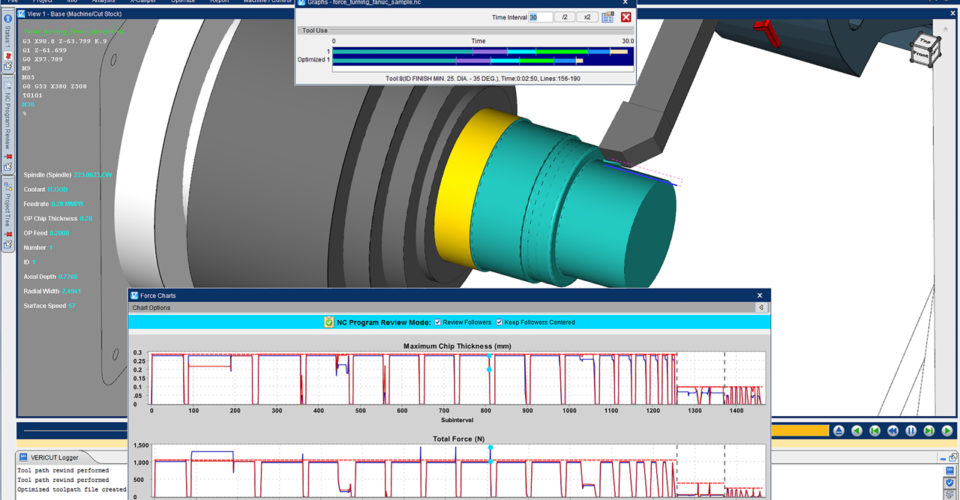
Task: Click the yellow stock section of the part
Action: (468, 190)
